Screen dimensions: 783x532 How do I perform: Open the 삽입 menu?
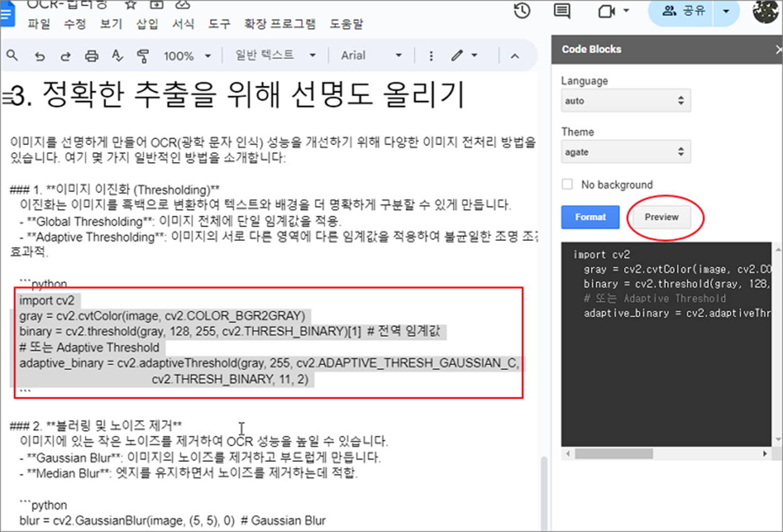tap(147, 24)
